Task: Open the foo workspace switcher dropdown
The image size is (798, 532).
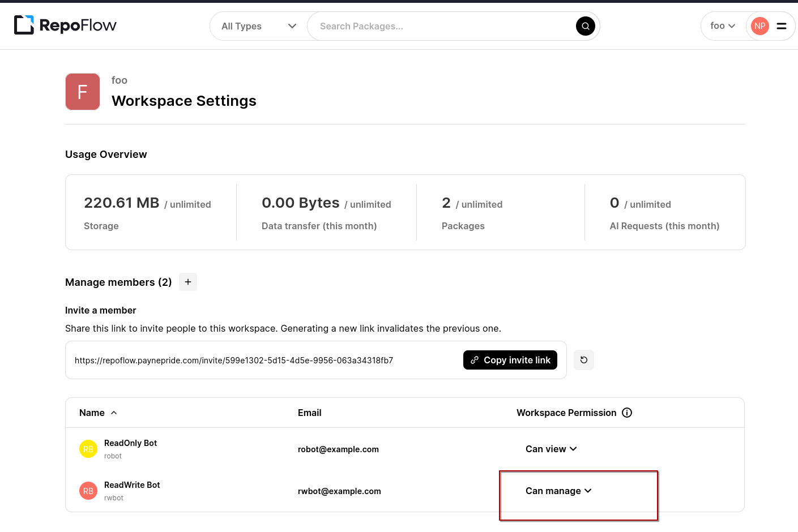Action: [x=722, y=26]
